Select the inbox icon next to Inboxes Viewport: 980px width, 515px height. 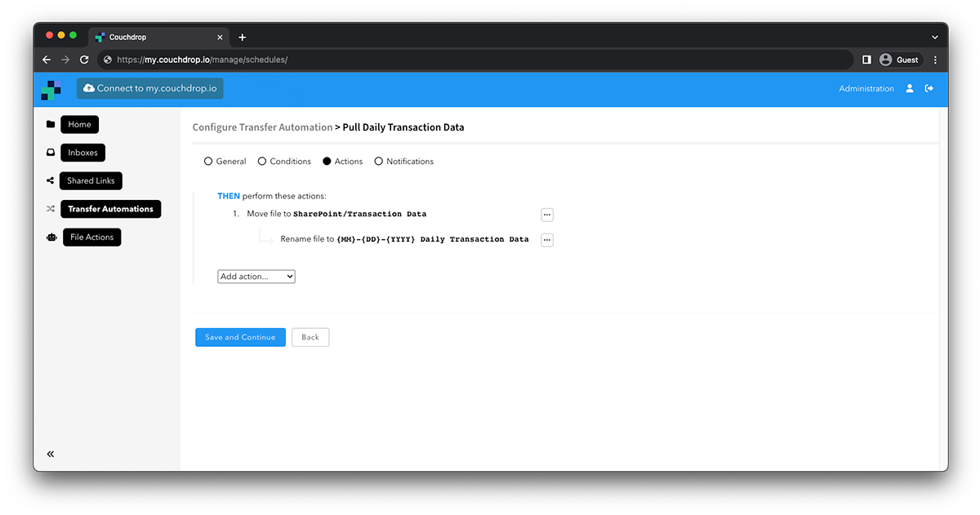click(51, 153)
